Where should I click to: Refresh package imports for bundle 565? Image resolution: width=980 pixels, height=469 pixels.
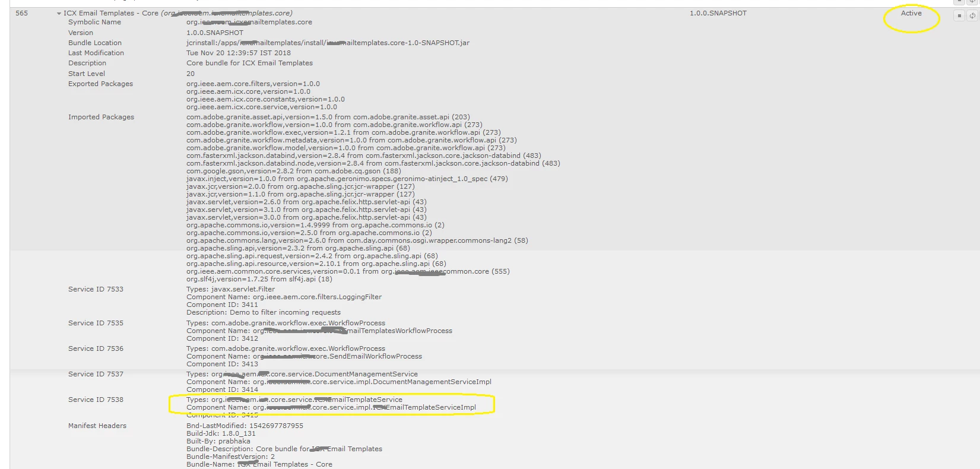click(x=972, y=15)
